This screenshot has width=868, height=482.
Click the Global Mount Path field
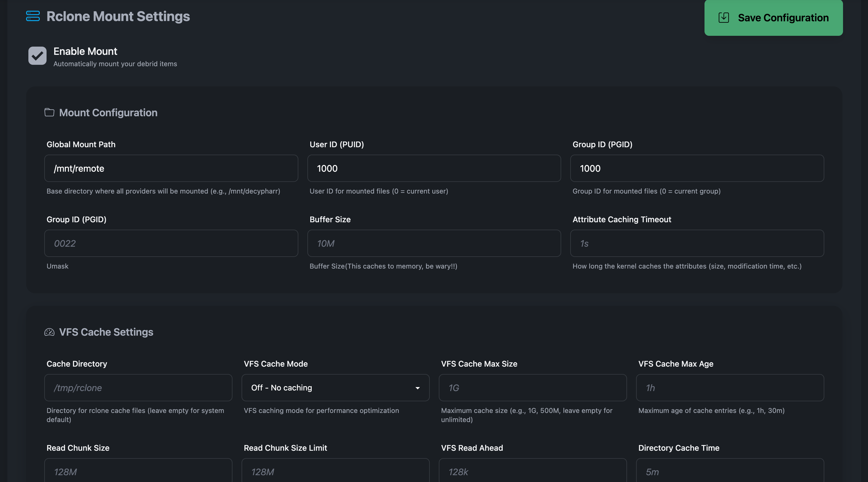[x=171, y=168]
